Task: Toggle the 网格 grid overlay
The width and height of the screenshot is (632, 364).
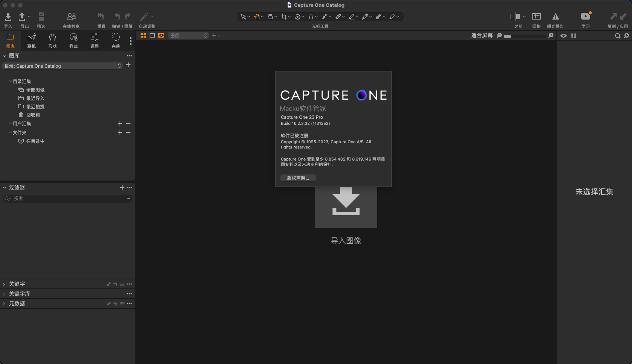Action: coord(537,17)
